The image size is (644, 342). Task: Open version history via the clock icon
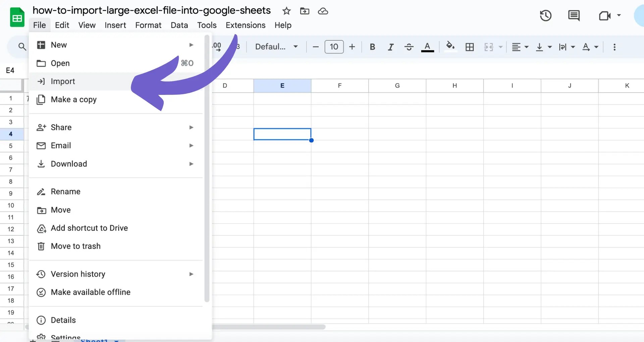tap(545, 15)
